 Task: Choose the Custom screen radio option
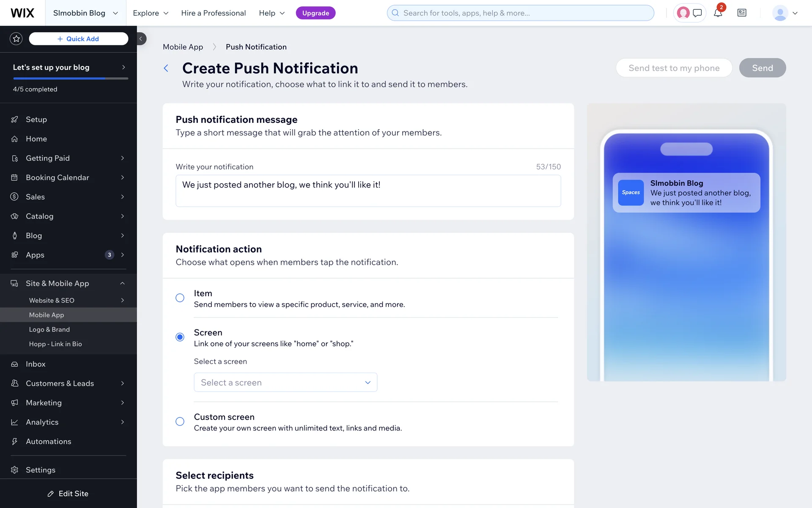coord(180,422)
